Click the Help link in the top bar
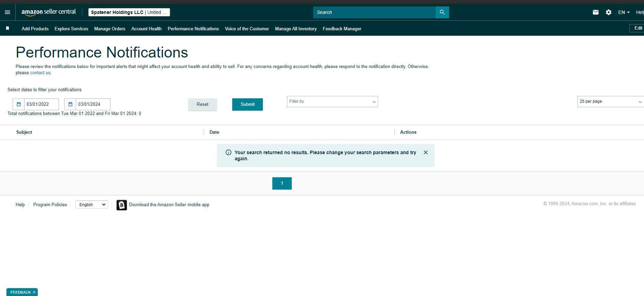 pyautogui.click(x=640, y=12)
